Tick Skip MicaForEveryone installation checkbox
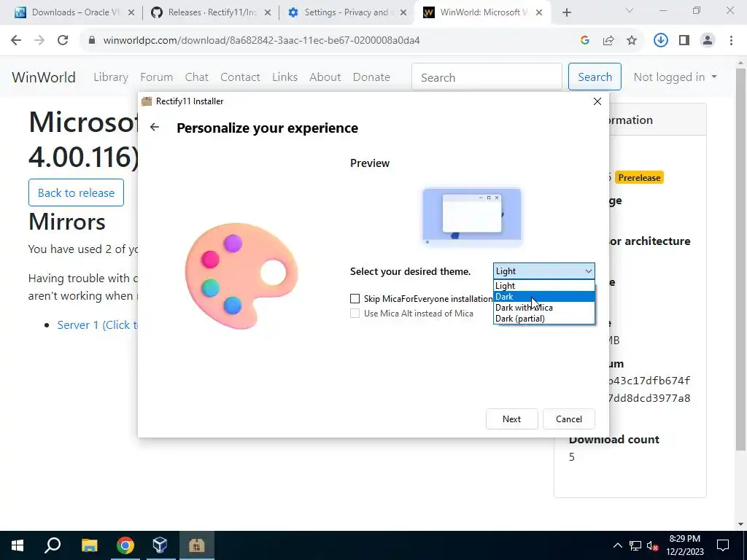 [x=355, y=298]
